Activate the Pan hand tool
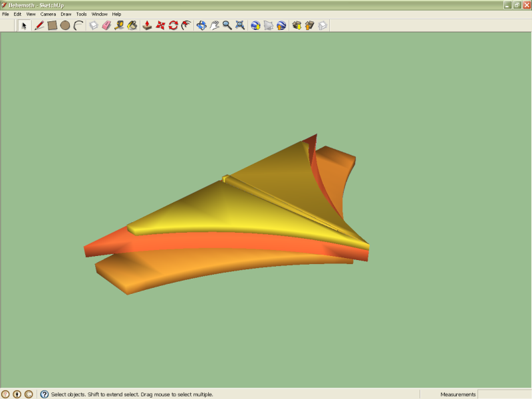The height and width of the screenshot is (399, 532). 214,25
